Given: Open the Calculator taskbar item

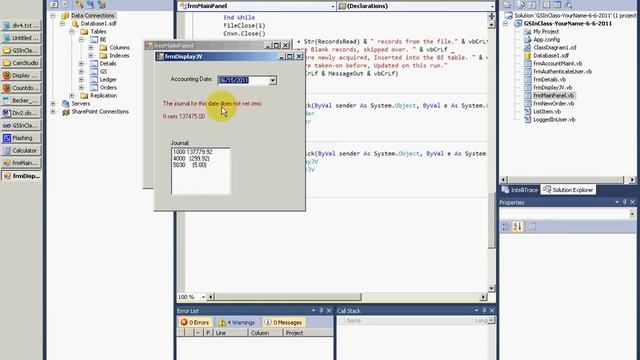Looking at the screenshot, I should (21, 151).
